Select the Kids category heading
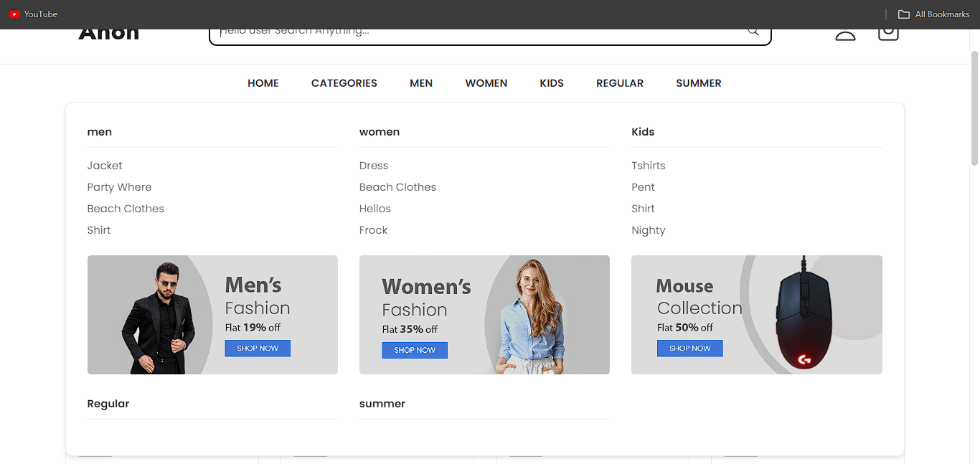Image resolution: width=980 pixels, height=464 pixels. click(643, 132)
